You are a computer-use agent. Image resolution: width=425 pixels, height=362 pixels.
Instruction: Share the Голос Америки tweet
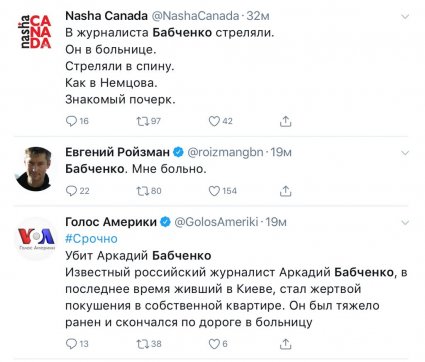tap(285, 344)
